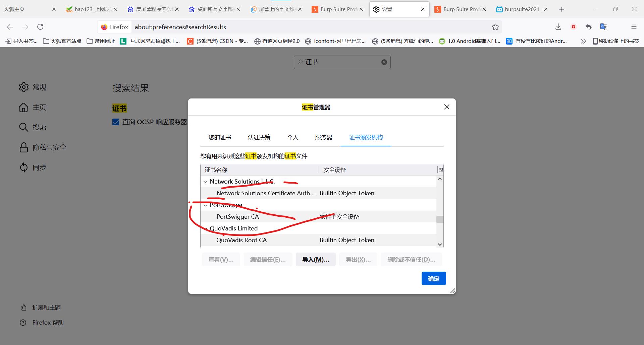Switch to 您的证书 tab
The height and width of the screenshot is (345, 644).
pyautogui.click(x=220, y=137)
